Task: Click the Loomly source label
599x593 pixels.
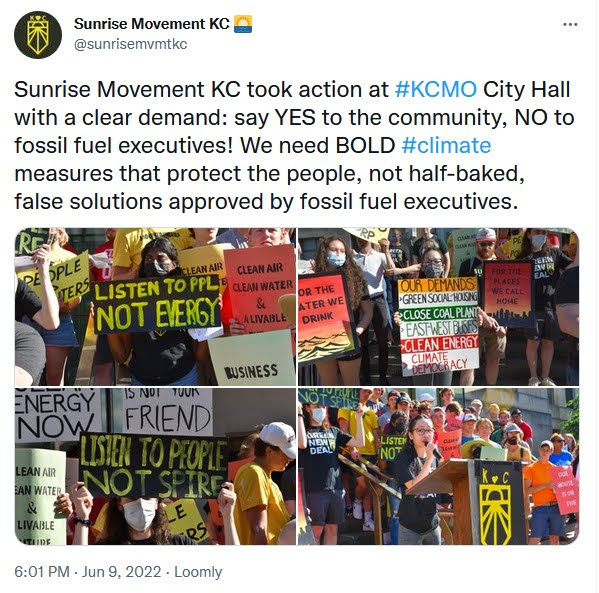Action: (198, 572)
